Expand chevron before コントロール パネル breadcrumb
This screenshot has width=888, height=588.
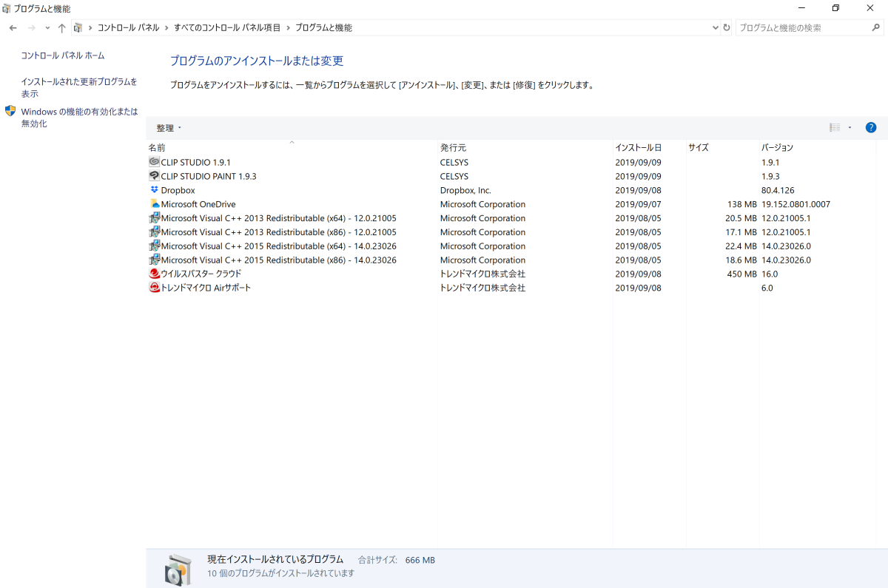pos(90,28)
